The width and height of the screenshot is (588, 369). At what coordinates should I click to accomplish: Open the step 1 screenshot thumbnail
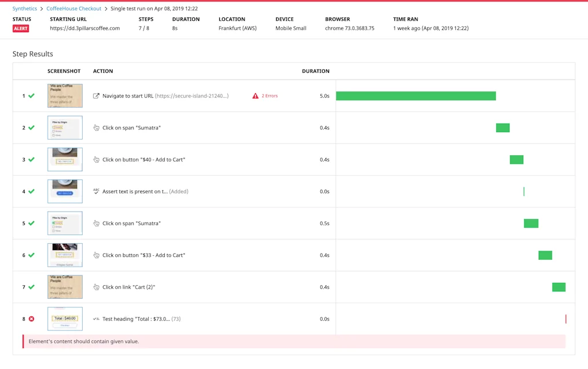click(64, 95)
